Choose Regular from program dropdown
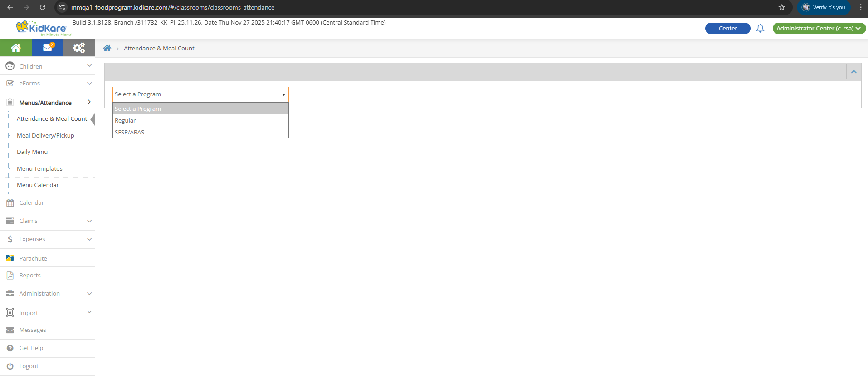This screenshot has width=868, height=380. click(x=125, y=121)
